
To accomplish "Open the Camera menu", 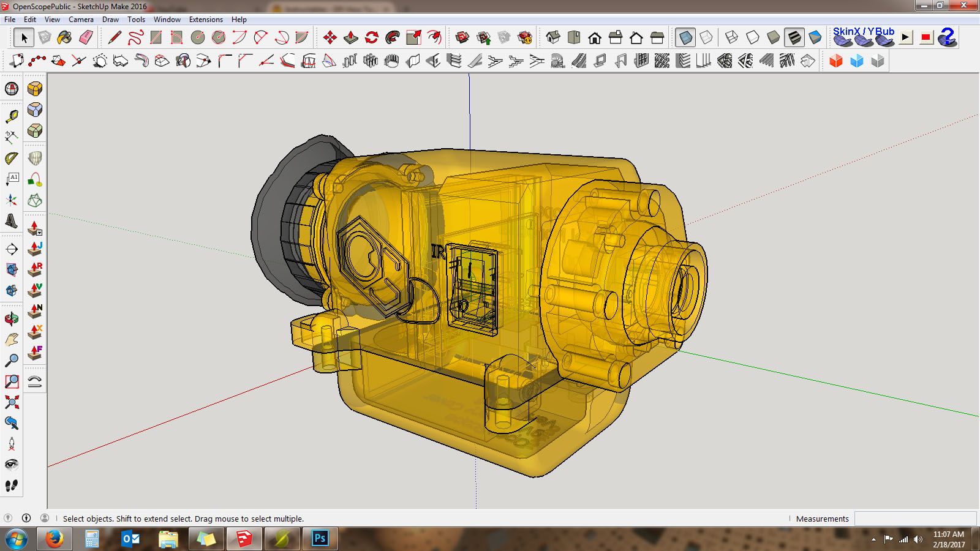I will click(x=81, y=19).
